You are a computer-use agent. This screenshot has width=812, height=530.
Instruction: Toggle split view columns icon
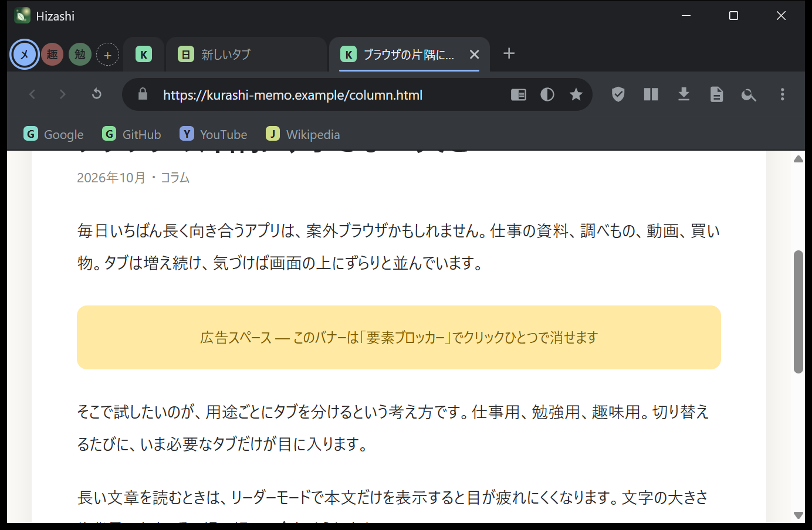[651, 94]
